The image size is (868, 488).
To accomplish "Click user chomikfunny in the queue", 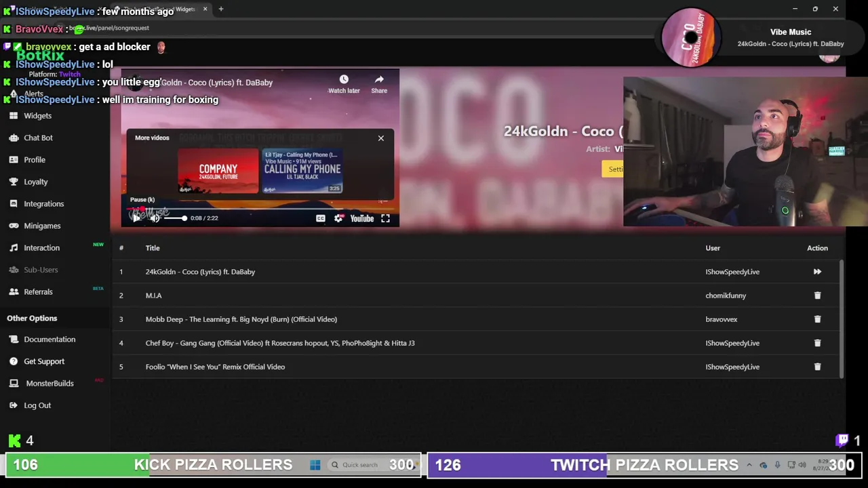I will 726,296.
